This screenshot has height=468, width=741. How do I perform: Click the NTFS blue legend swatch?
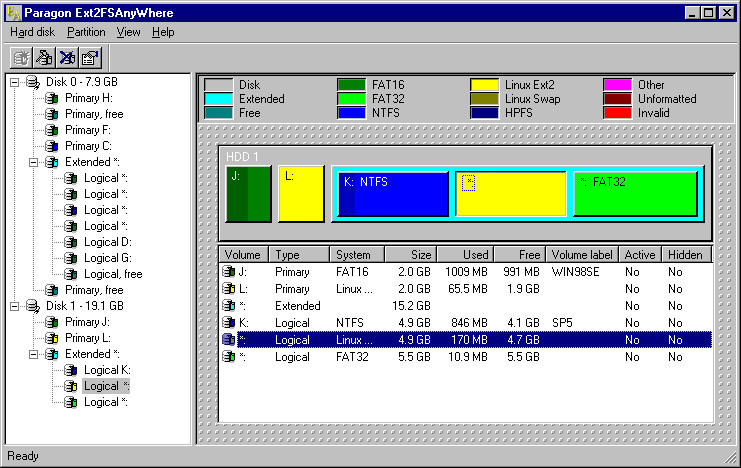pyautogui.click(x=351, y=113)
